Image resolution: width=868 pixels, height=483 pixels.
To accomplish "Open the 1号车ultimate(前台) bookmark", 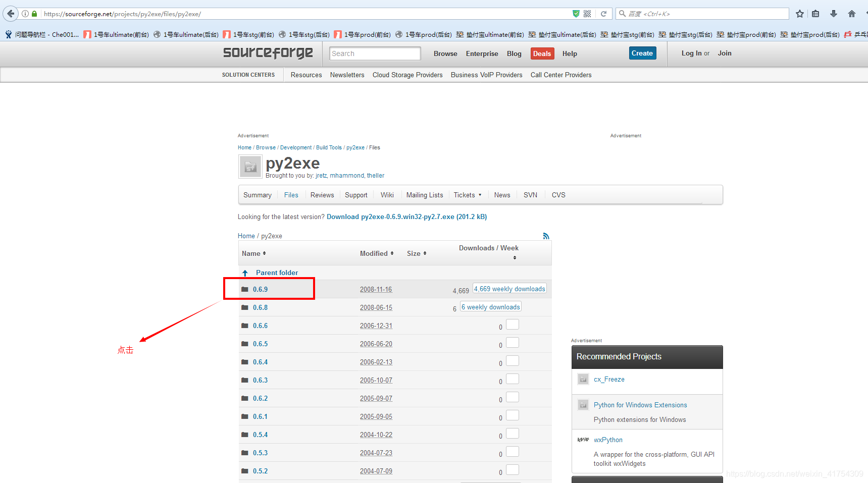I will pyautogui.click(x=116, y=34).
